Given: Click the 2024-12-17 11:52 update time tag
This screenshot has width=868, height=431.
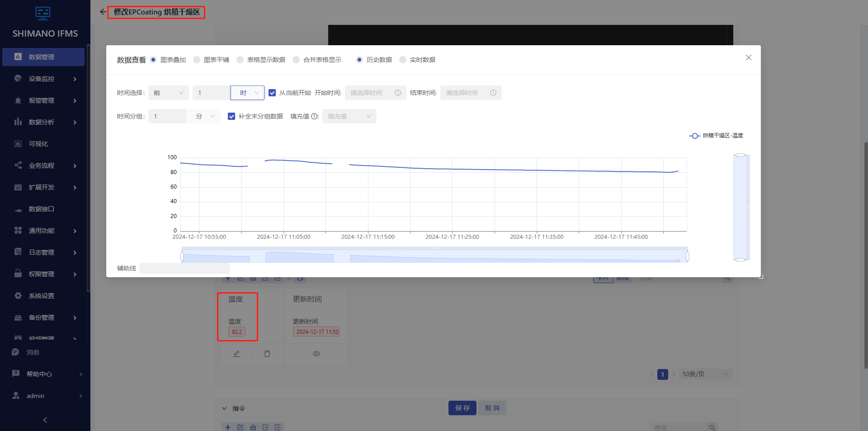Looking at the screenshot, I should tap(316, 332).
